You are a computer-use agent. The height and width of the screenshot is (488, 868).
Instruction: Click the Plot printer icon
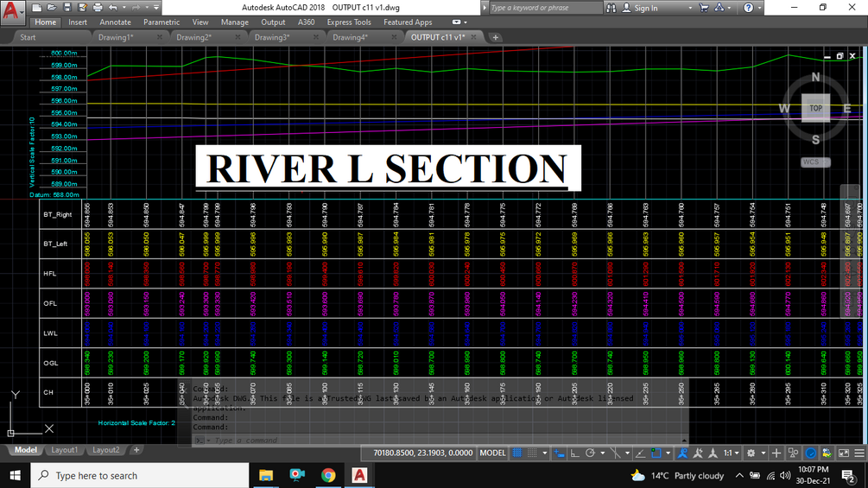coord(98,8)
